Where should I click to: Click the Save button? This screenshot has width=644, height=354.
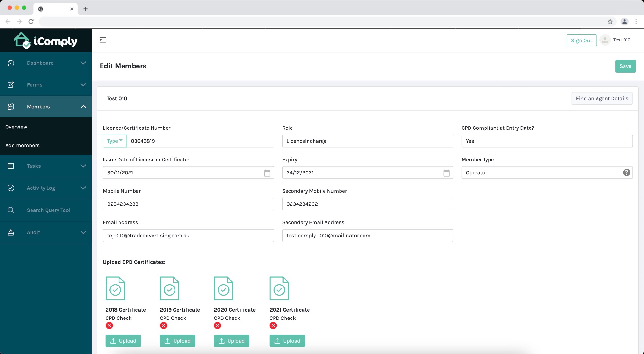tap(625, 66)
